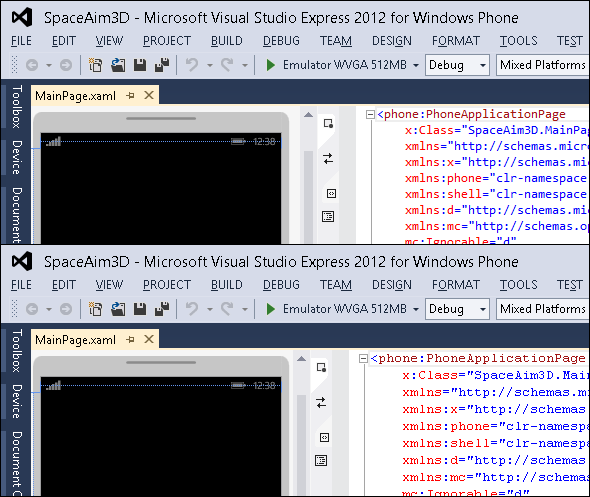Viewport: 590px width, 497px height.
Task: Click Save All icon in top toolbar
Action: click(x=162, y=65)
